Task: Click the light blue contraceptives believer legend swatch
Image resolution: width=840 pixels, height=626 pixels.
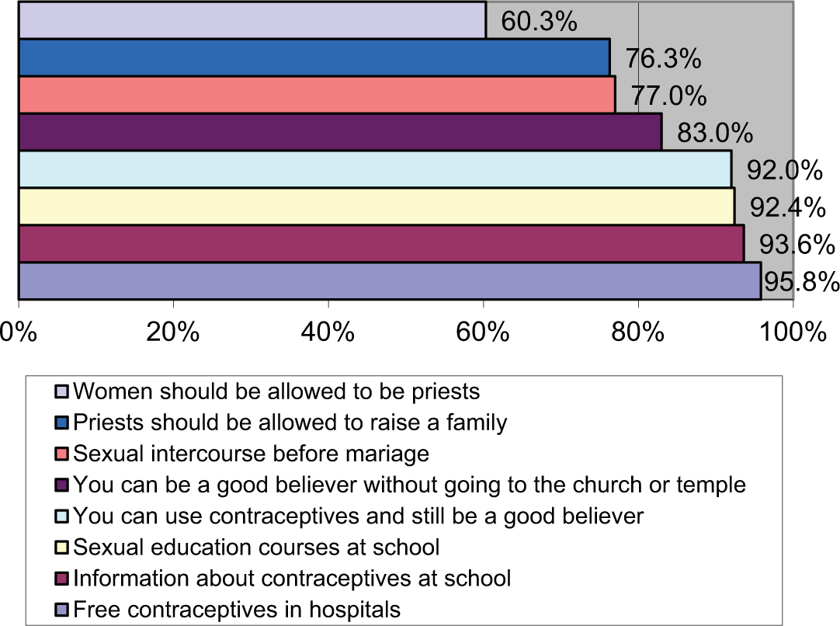Action: tap(61, 516)
